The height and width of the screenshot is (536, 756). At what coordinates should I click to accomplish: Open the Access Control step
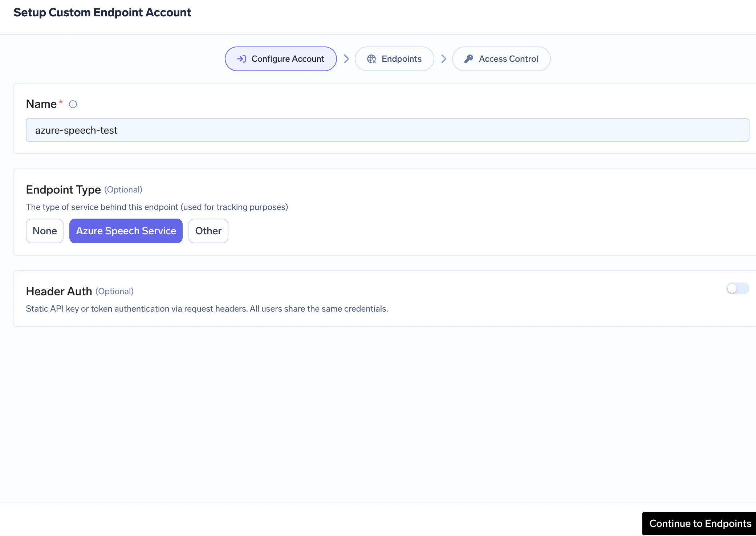(x=501, y=58)
